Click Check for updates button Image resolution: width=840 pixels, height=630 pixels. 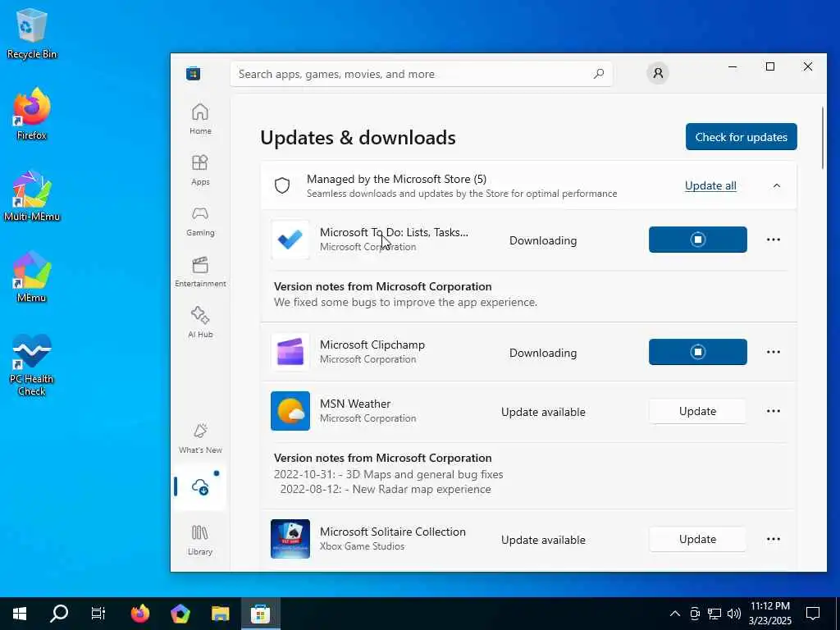[741, 137]
